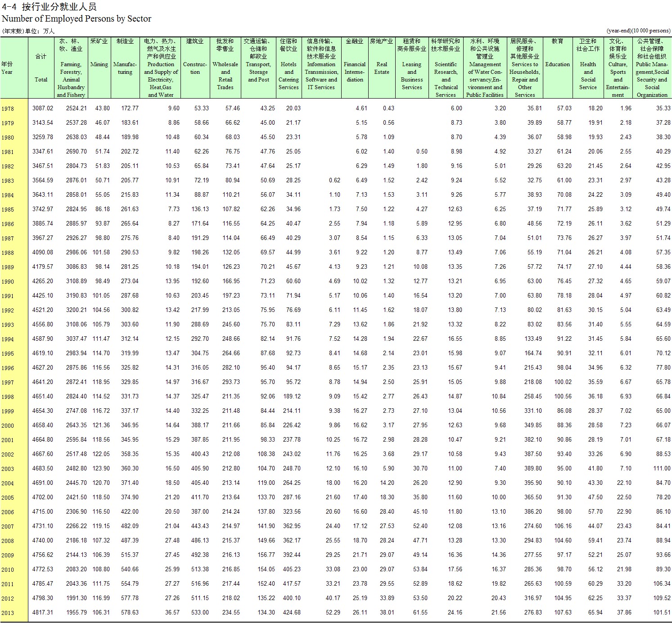Image resolution: width=672 pixels, height=637 pixels.
Task: Click construction value 533.00 in 2013
Action: pyautogui.click(x=200, y=613)
